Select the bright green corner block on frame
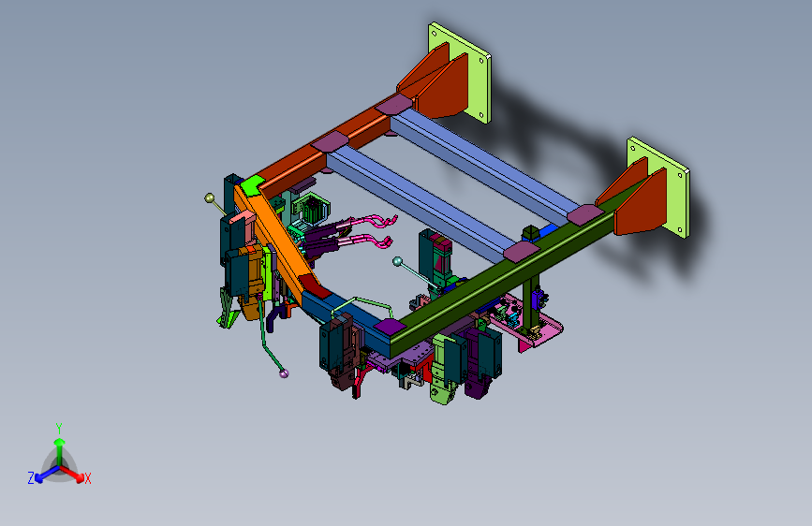 (x=253, y=185)
